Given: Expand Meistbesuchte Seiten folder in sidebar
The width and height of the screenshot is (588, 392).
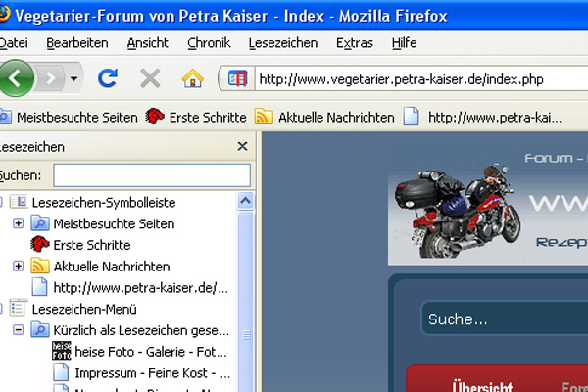Looking at the screenshot, I should (19, 223).
